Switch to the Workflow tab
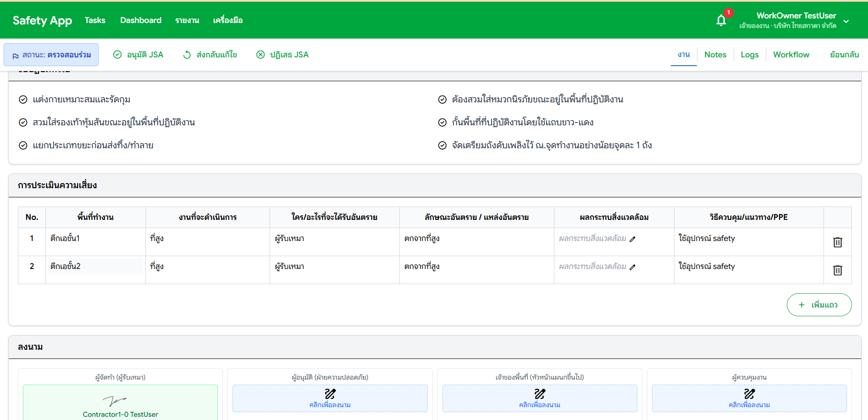 [791, 54]
